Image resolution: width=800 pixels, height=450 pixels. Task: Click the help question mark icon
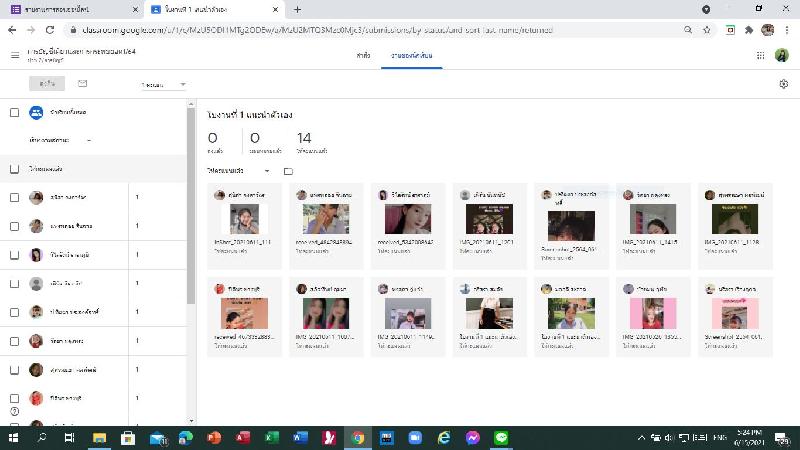14,411
